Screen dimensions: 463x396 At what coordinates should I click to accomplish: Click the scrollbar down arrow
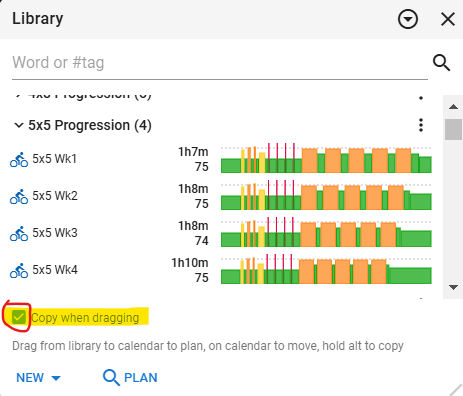click(453, 287)
